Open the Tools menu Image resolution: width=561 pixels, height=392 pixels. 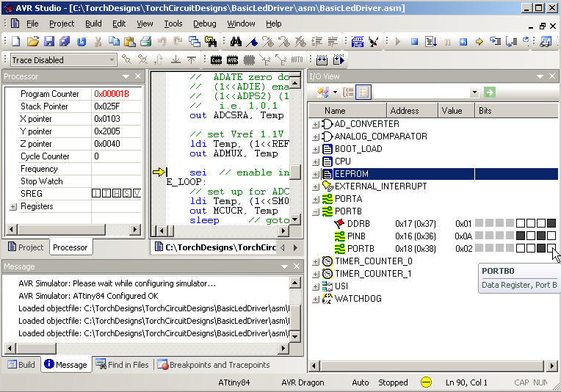click(173, 23)
